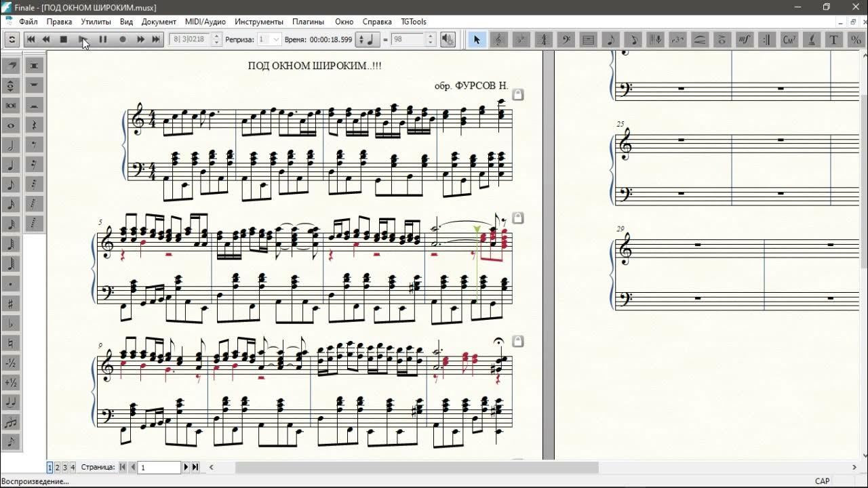The image size is (868, 488).
Task: Select the Articulation tool
Action: [723, 39]
